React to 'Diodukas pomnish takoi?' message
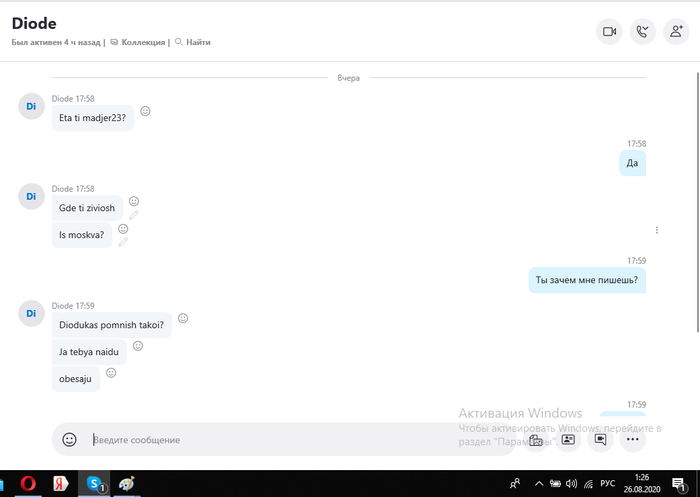 tap(183, 318)
